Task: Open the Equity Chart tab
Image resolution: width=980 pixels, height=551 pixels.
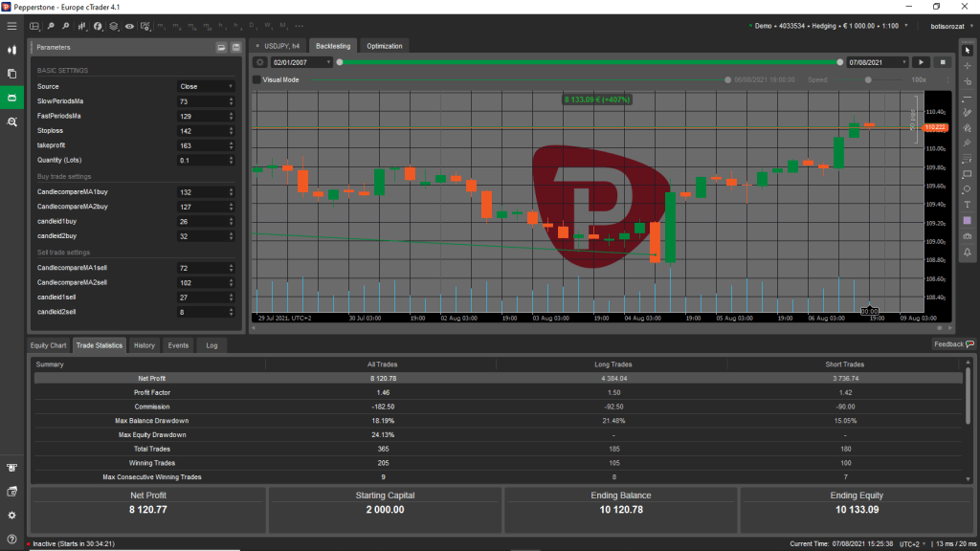Action: 49,344
